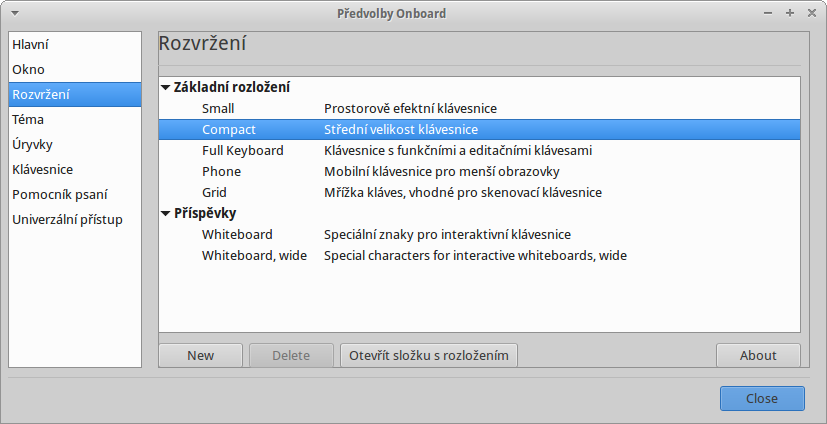Screen dimensions: 827x424
Task: Select the Whiteboard layout
Action: tap(479, 235)
